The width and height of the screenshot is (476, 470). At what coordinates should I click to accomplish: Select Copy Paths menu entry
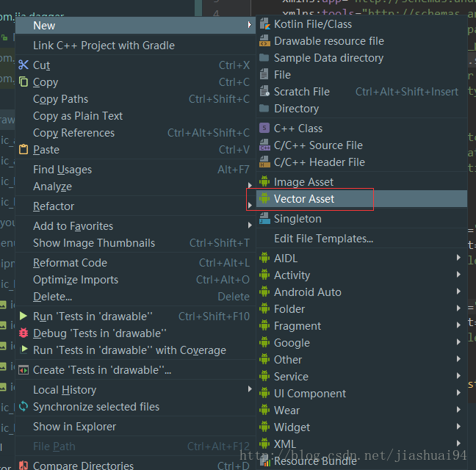[x=135, y=99]
